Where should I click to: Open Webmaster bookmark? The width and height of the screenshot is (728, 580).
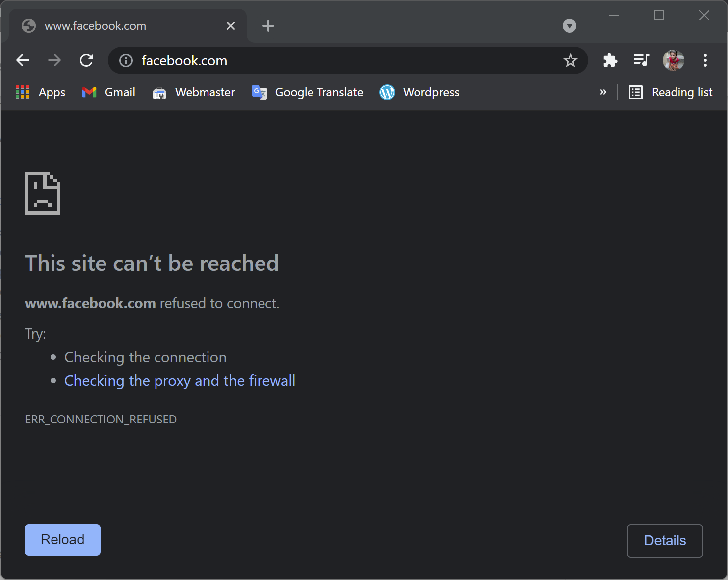click(x=194, y=92)
